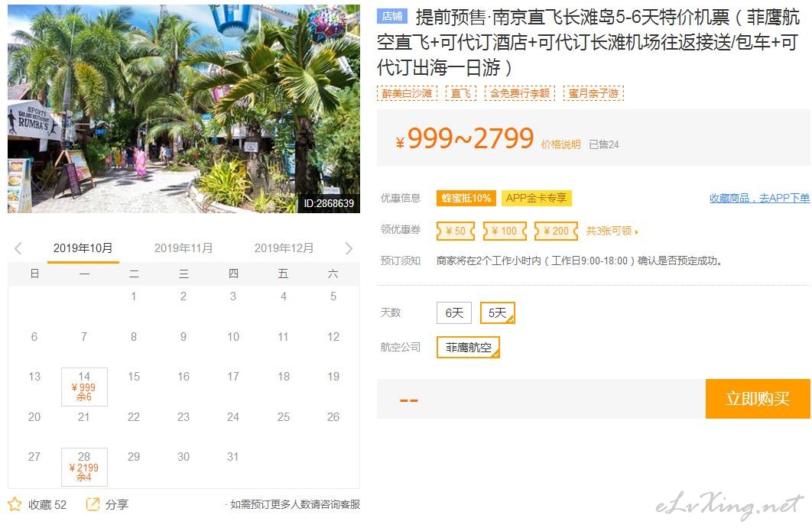Claim the ¥100 coupon ticket
Image resolution: width=812 pixels, height=531 pixels.
505,231
